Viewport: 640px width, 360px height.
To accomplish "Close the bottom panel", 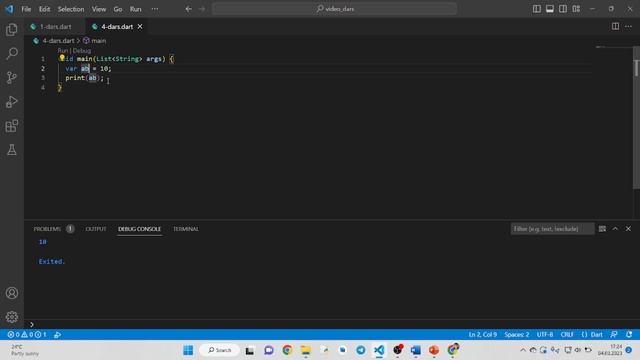I will (x=628, y=229).
